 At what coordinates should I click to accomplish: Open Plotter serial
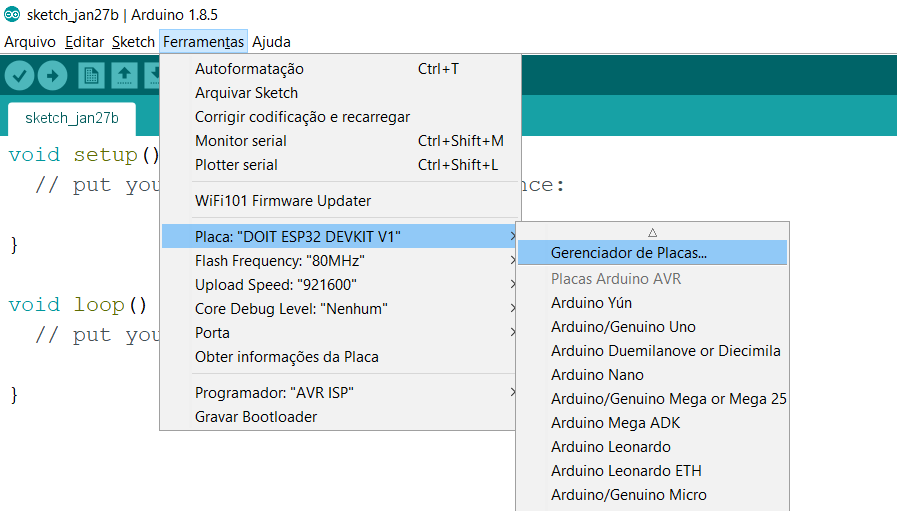(x=340, y=165)
